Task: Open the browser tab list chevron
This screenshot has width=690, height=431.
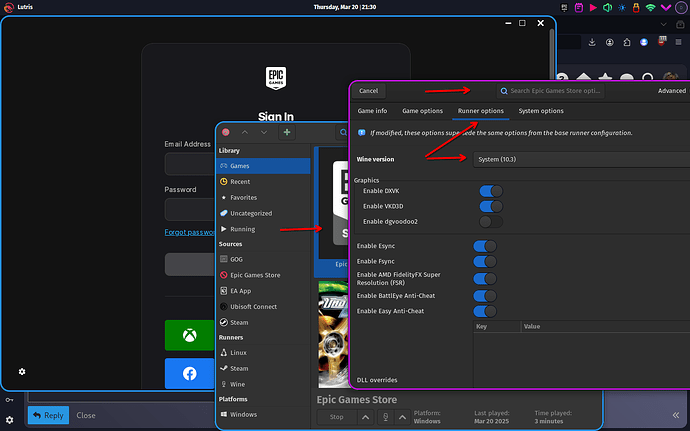Action: click(x=663, y=24)
